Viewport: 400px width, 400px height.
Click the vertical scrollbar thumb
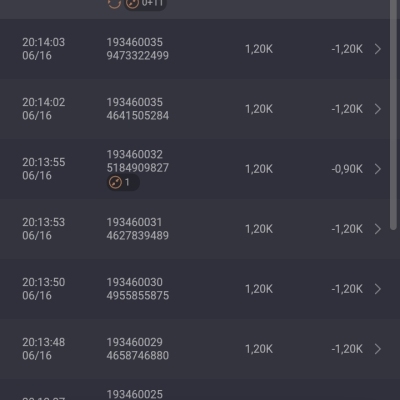coord(393,115)
